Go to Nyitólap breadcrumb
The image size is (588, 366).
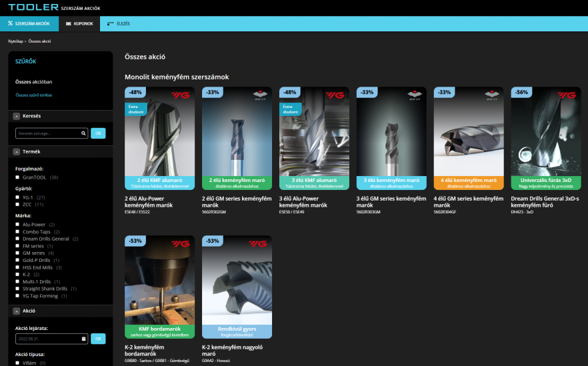[16, 41]
